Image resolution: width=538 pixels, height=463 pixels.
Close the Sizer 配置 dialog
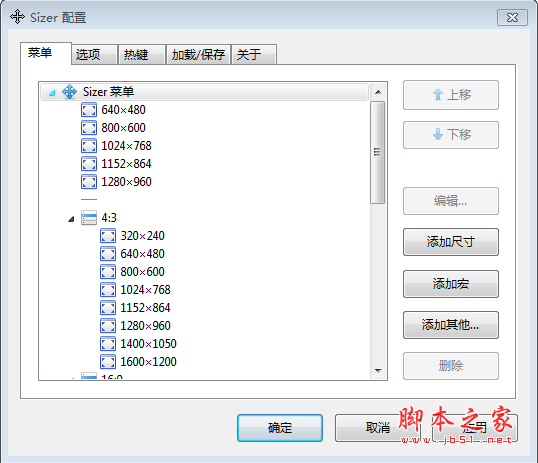click(512, 18)
